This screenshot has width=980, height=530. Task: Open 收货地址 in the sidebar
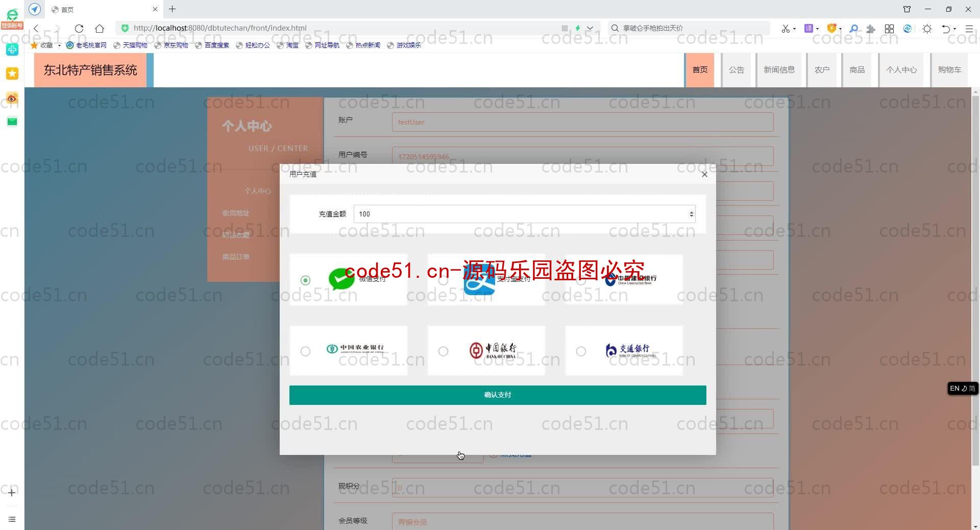(236, 213)
